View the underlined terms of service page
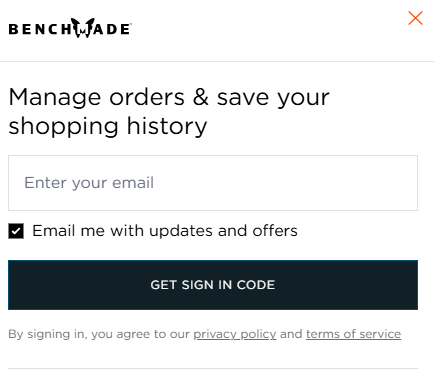Screen dimensions: 435x383 353,334
